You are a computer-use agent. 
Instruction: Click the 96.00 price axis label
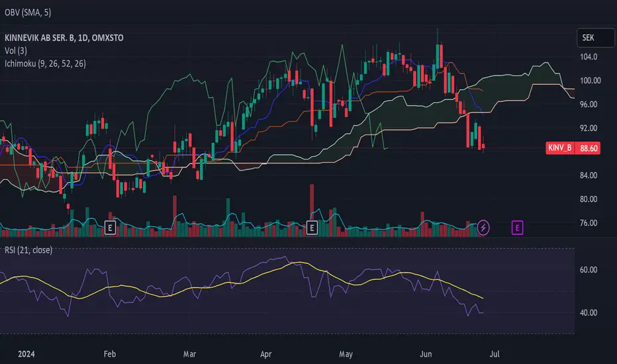589,105
